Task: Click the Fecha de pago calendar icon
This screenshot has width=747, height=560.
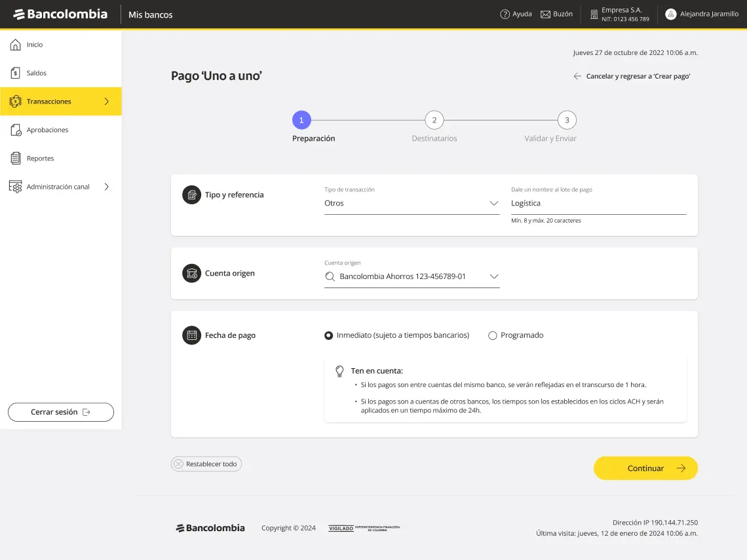Action: [x=191, y=335]
